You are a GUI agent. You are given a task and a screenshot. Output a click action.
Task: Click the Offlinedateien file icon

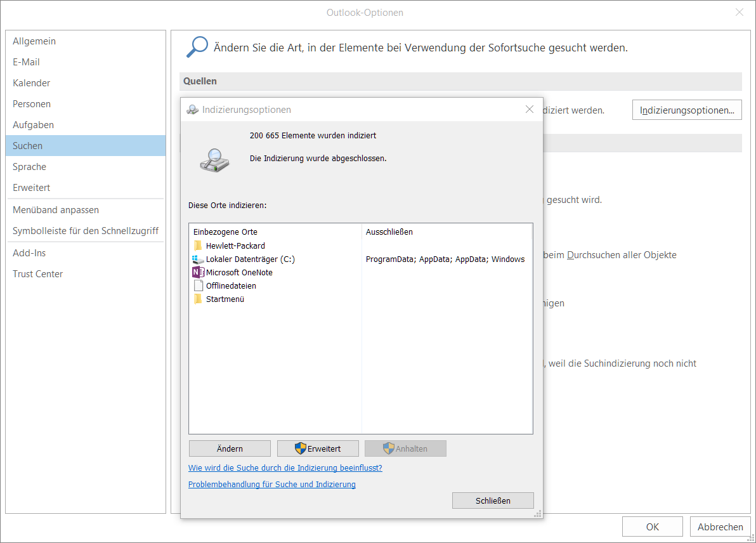[198, 286]
